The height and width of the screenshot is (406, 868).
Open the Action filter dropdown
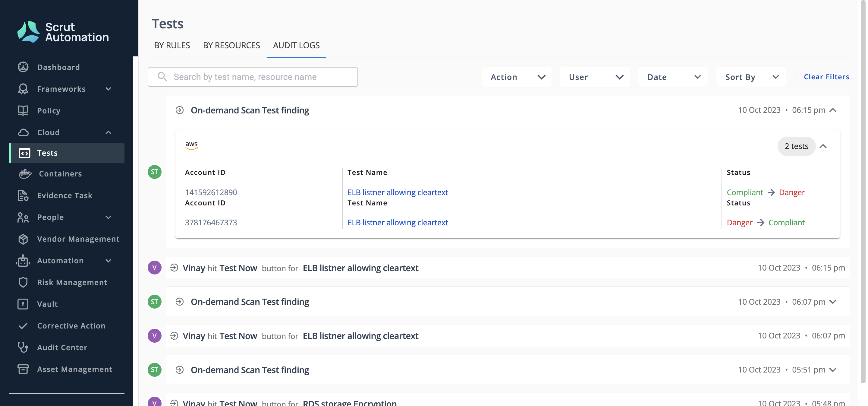(517, 77)
